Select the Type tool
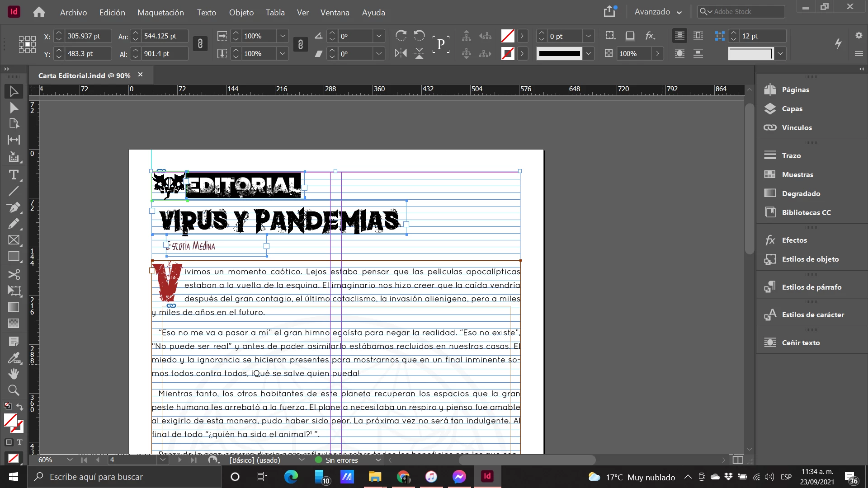This screenshot has height=488, width=868. tap(14, 175)
